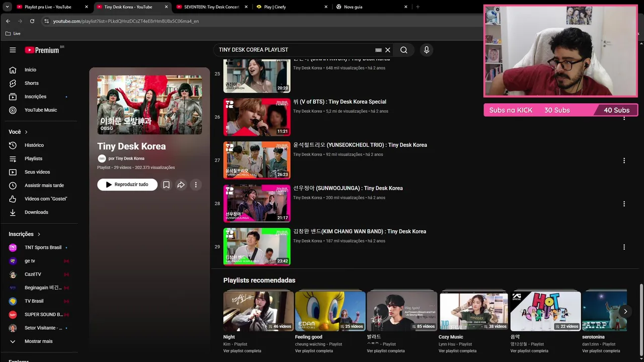The height and width of the screenshot is (362, 644).
Task: Click Ver playlist completa under Night
Action: pyautogui.click(x=242, y=351)
